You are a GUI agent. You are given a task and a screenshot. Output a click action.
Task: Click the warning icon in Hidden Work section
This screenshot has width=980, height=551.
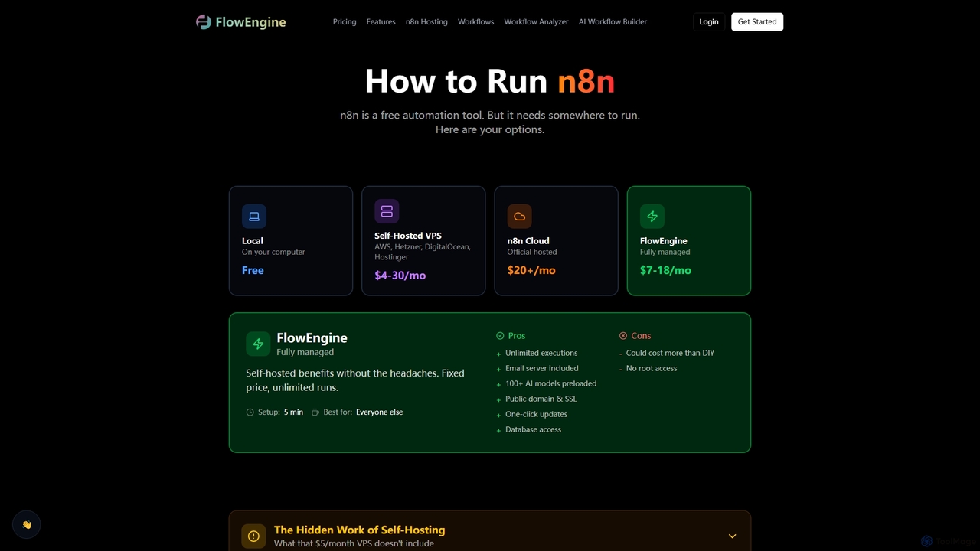pos(253,536)
